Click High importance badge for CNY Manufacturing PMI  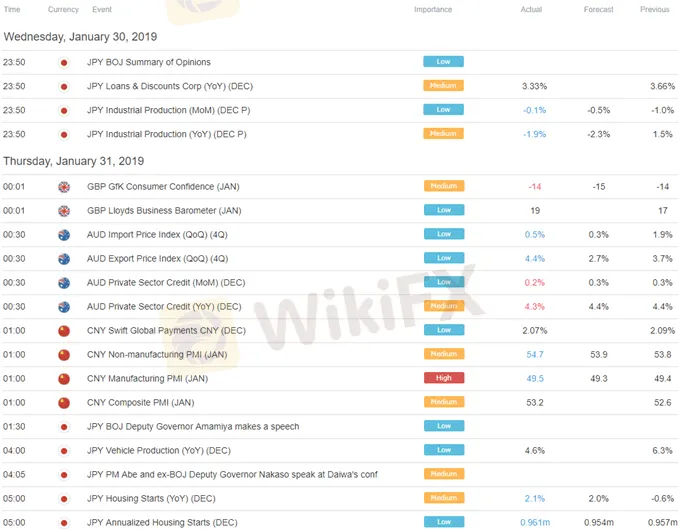click(443, 378)
